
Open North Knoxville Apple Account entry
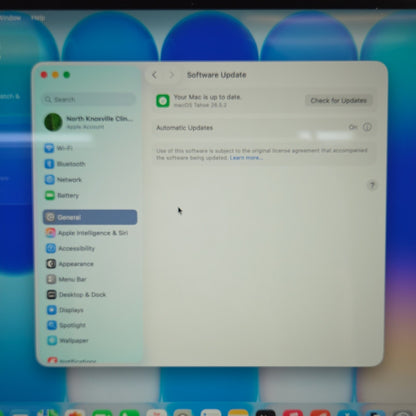(89, 122)
